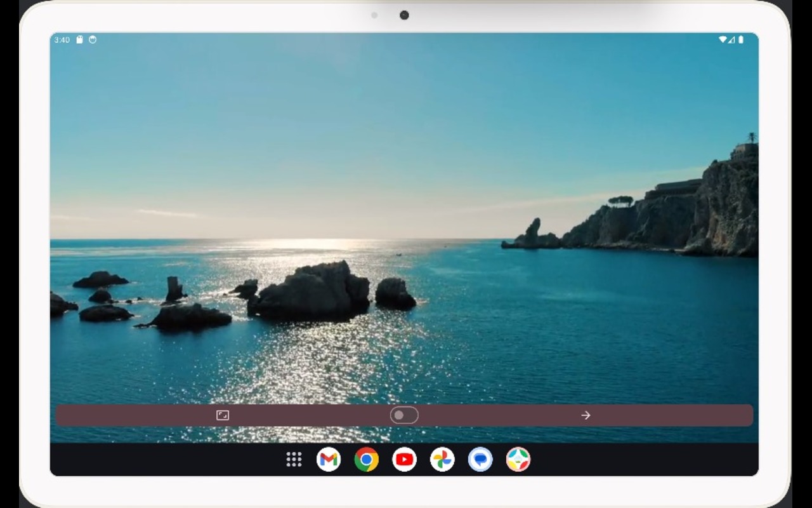
Task: Open the app drawer grid icon
Action: (294, 458)
